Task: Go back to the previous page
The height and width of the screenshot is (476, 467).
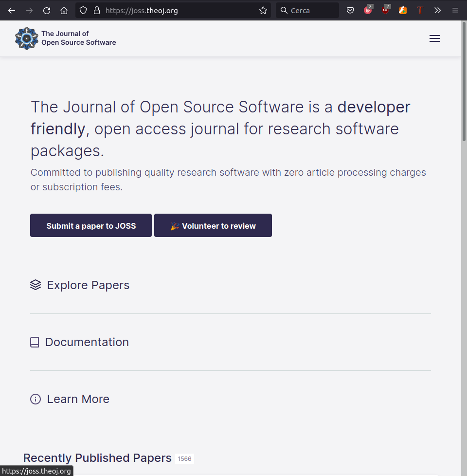Action: [x=12, y=11]
